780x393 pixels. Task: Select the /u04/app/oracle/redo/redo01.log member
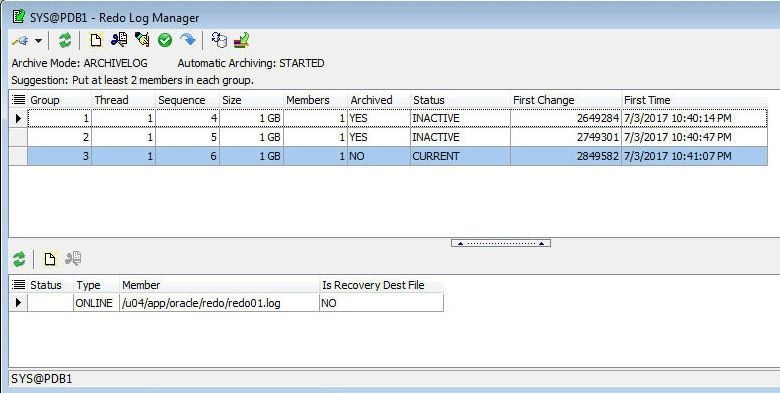point(220,302)
